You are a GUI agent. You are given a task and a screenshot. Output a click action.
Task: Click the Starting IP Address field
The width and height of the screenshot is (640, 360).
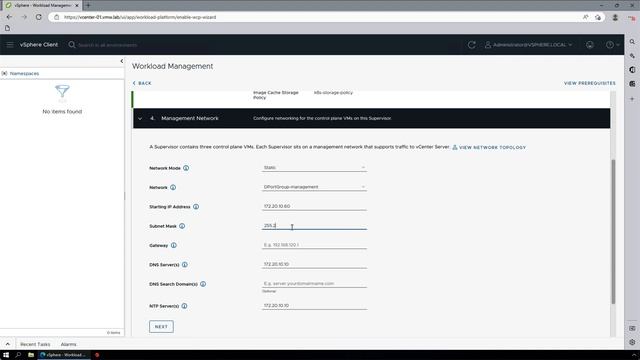coord(314,206)
